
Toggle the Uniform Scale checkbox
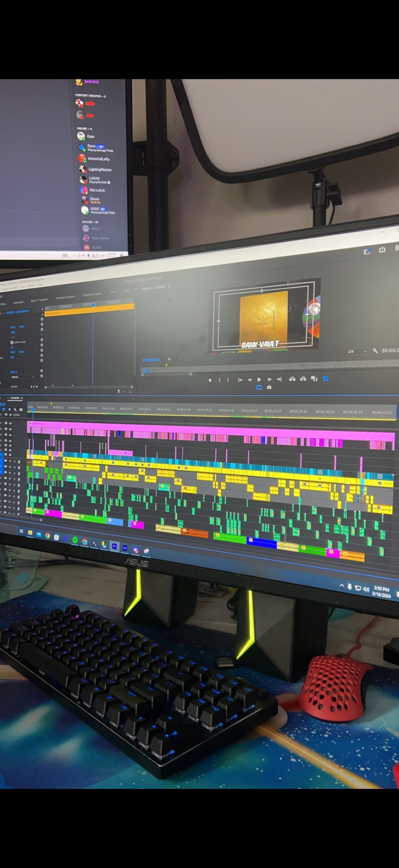pos(12,342)
